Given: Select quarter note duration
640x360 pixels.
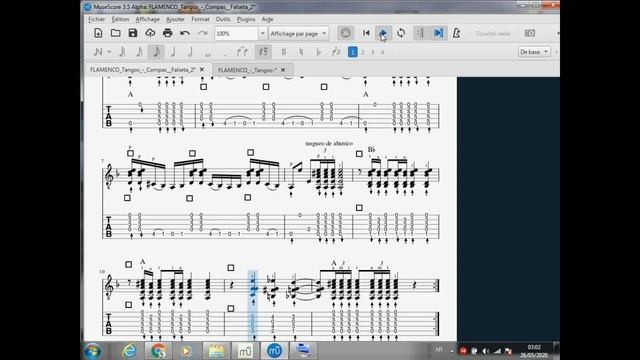Looking at the screenshot, I should click(173, 52).
